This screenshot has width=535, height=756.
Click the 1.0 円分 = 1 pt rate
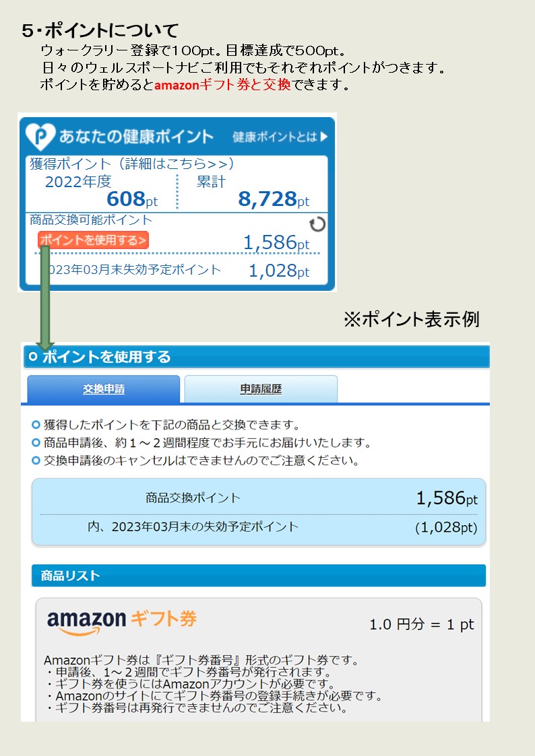(x=421, y=625)
